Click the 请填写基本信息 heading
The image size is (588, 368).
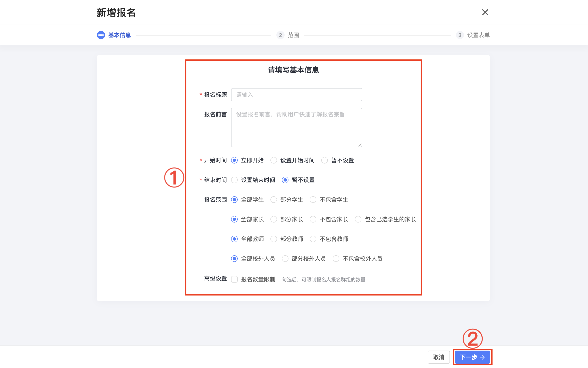point(293,70)
